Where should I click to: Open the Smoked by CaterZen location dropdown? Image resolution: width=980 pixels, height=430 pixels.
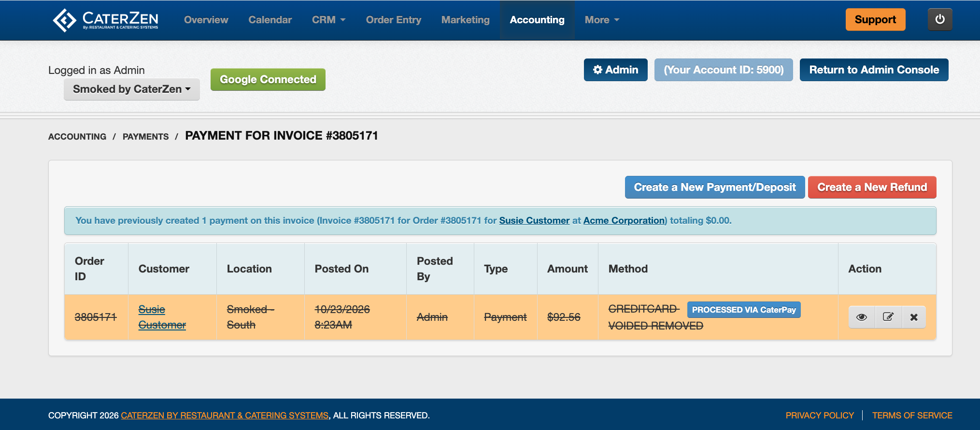pyautogui.click(x=132, y=89)
